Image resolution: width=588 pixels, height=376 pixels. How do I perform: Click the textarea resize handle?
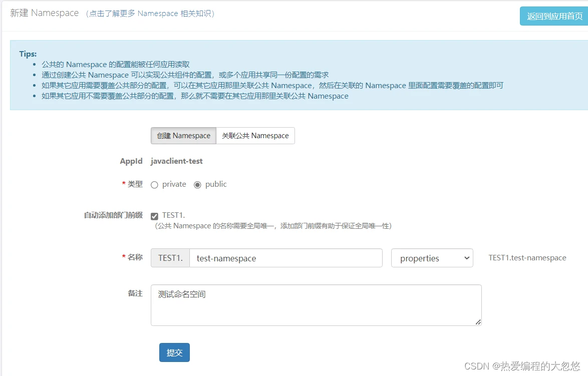[477, 323]
